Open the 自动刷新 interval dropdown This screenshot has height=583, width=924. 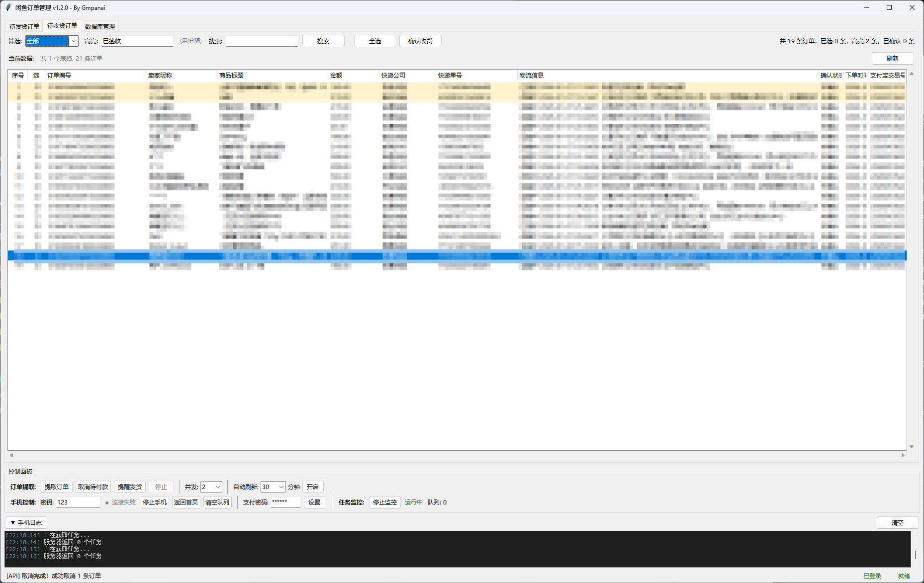281,487
